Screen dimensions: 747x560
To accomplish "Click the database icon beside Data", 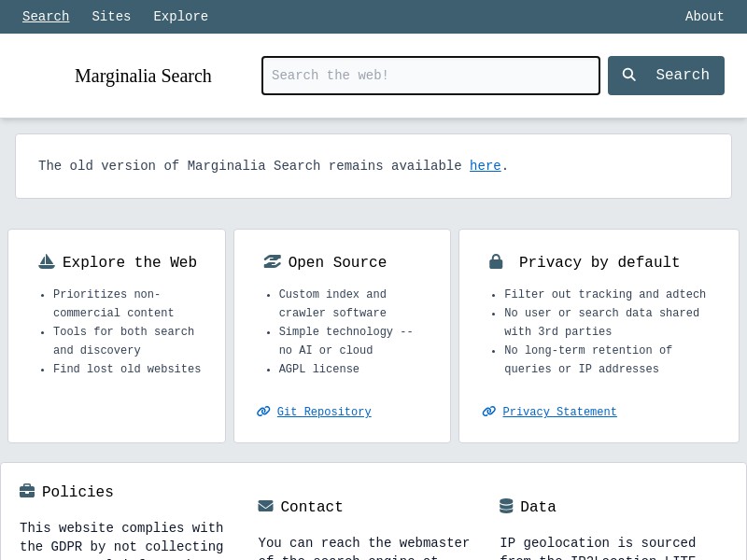I will 506,506.
